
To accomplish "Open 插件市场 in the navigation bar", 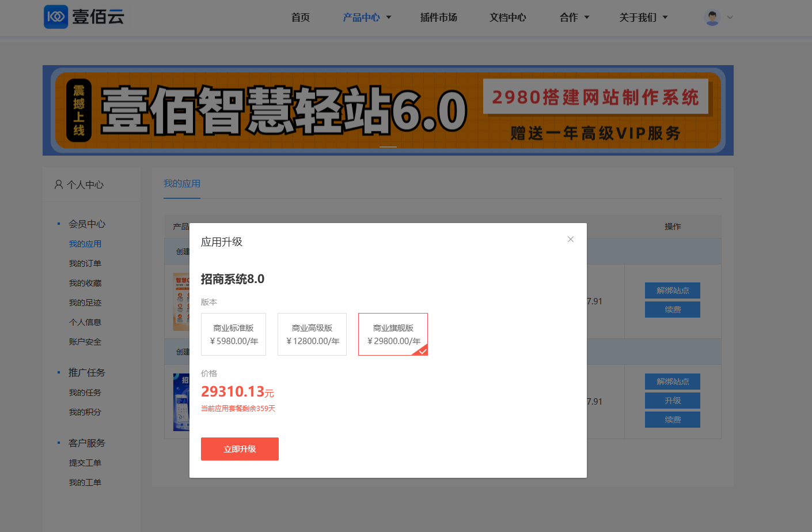I will (x=439, y=17).
